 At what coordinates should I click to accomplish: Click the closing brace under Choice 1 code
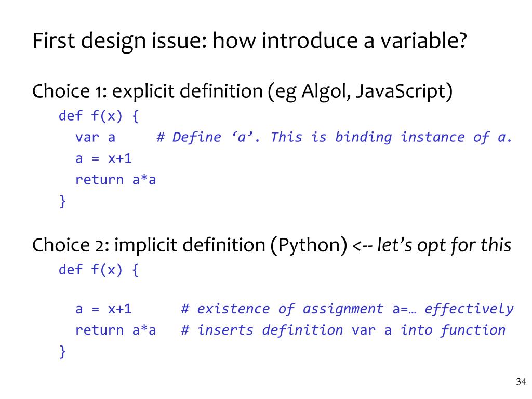tap(62, 201)
